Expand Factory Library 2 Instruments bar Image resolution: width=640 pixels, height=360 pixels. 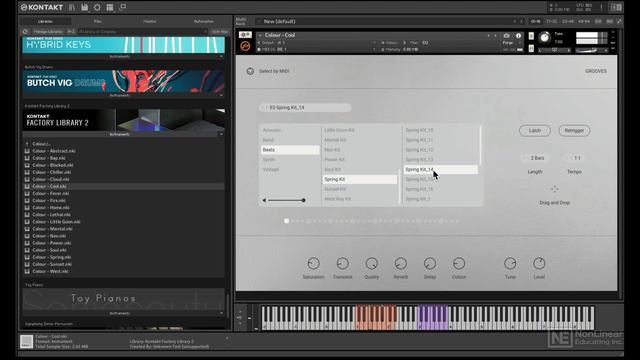point(123,134)
